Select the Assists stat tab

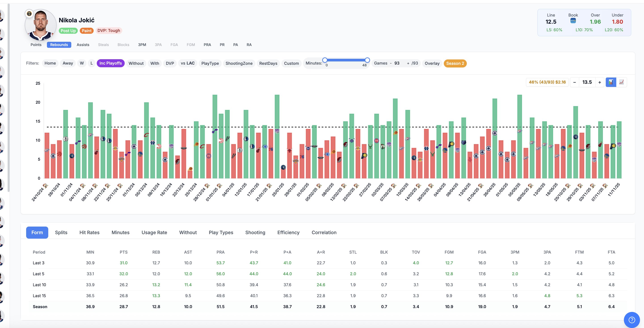[x=83, y=45]
